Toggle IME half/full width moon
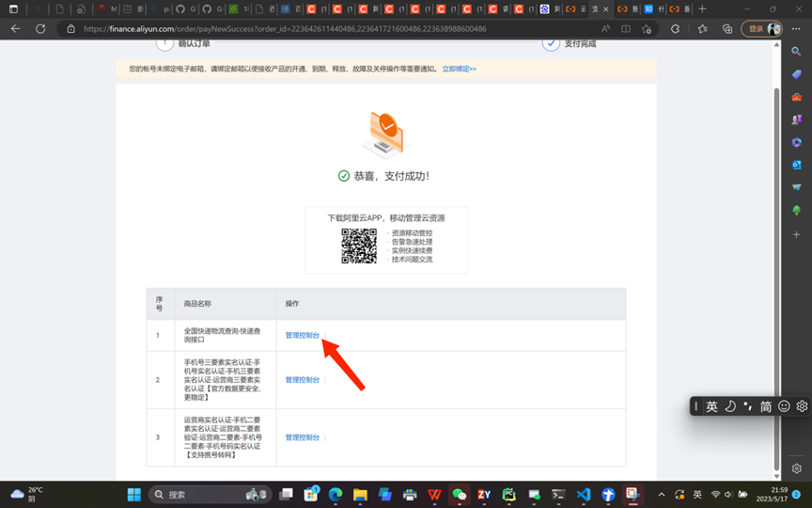 tap(730, 406)
